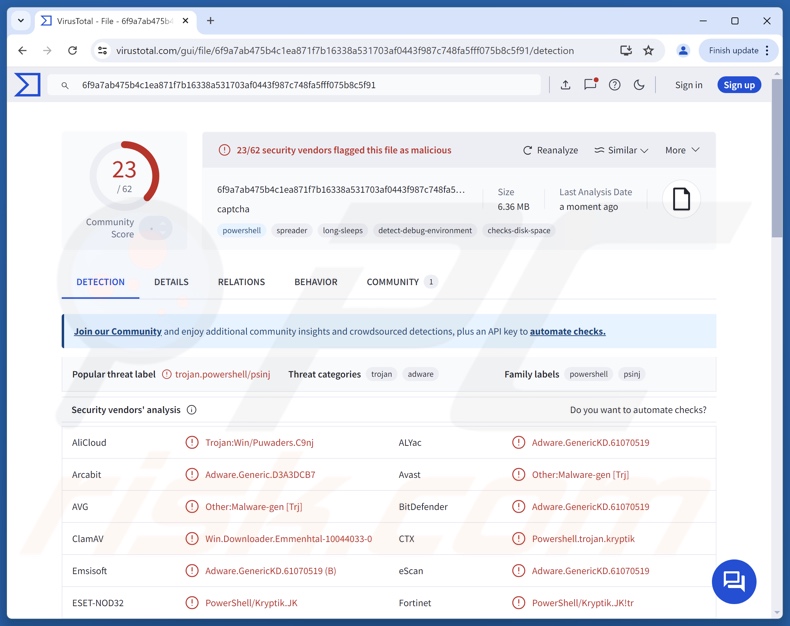This screenshot has width=790, height=626.
Task: Click the Sign in link
Action: [x=688, y=85]
